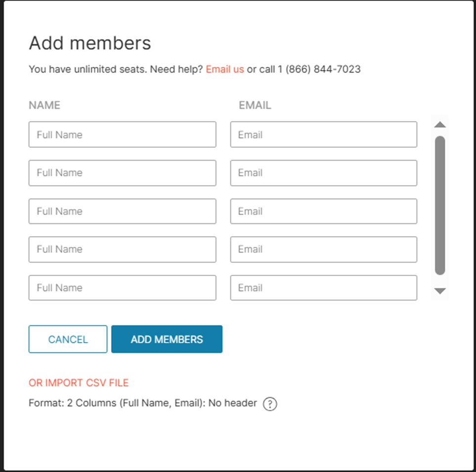
Task: Select the second Full Name field
Action: (x=122, y=173)
